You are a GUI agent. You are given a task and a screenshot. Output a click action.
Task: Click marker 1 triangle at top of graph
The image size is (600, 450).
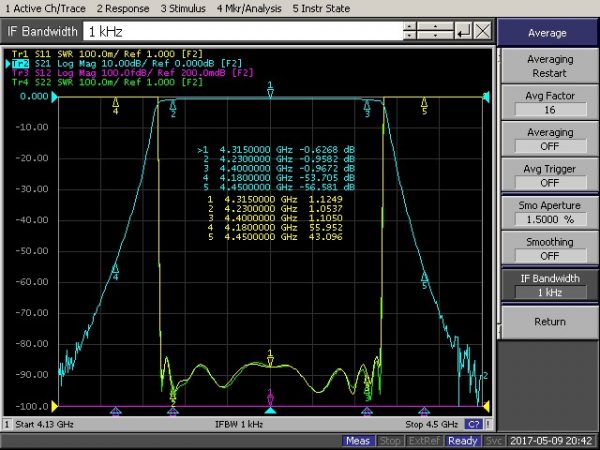click(x=271, y=93)
